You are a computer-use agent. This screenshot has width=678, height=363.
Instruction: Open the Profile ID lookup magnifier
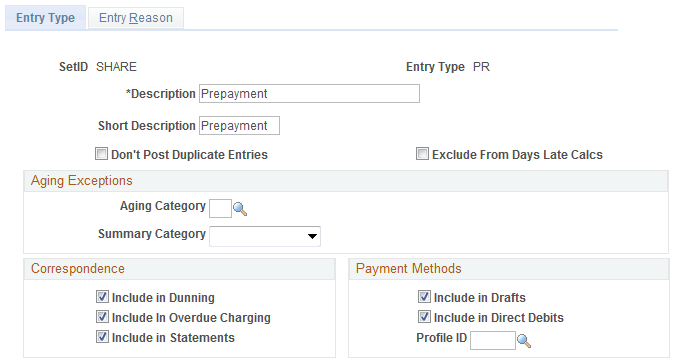(524, 341)
